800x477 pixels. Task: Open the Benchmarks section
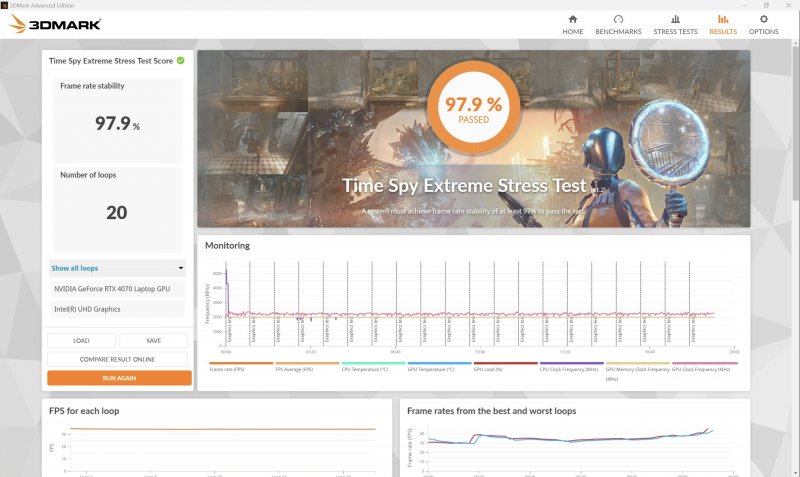(x=618, y=24)
